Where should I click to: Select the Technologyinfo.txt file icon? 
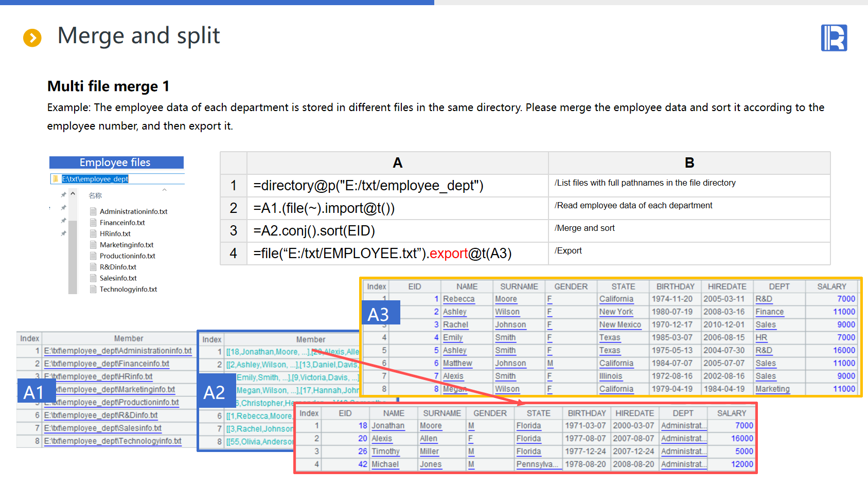[93, 290]
